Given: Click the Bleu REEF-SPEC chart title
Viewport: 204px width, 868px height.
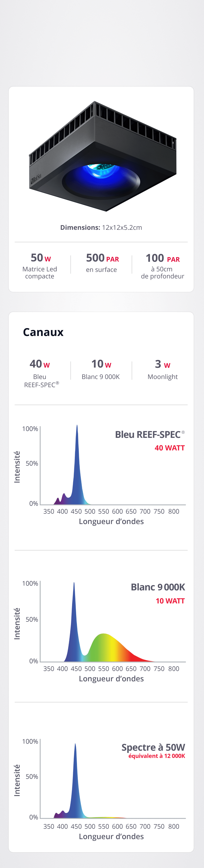Looking at the screenshot, I should coord(150,435).
